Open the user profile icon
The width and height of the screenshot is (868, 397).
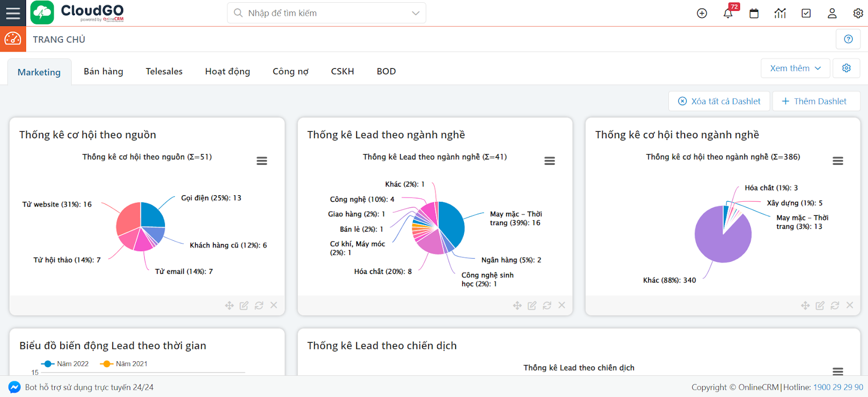[x=832, y=14]
